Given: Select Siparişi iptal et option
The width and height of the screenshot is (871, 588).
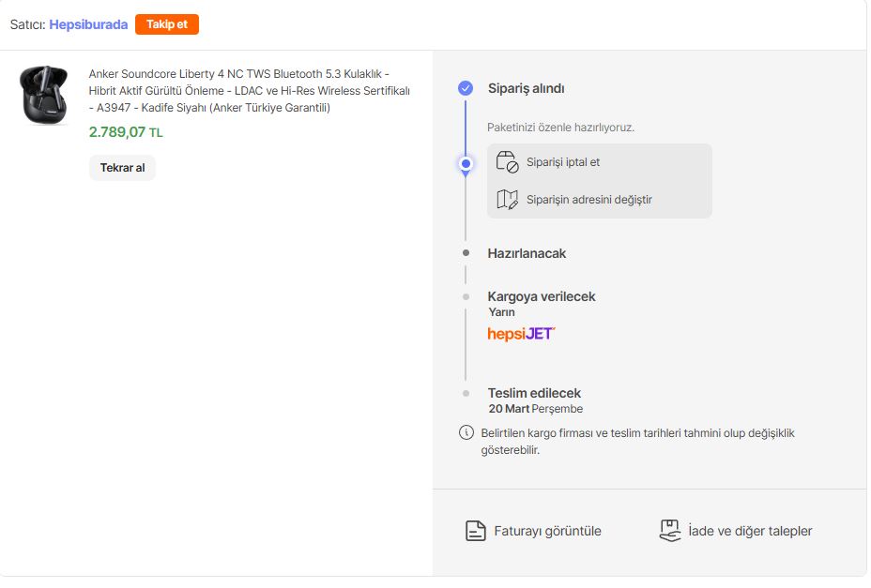Looking at the screenshot, I should 563,162.
